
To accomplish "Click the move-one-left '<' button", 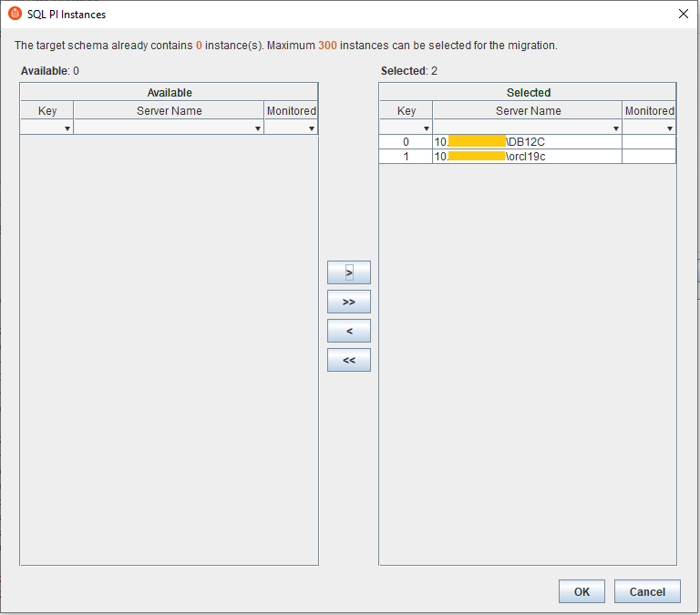I will [349, 331].
